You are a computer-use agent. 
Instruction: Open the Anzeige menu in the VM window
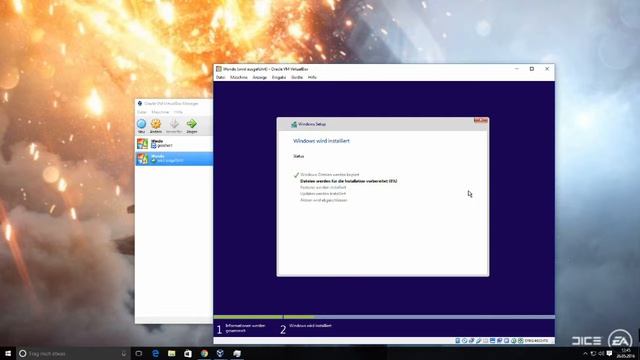click(x=260, y=77)
